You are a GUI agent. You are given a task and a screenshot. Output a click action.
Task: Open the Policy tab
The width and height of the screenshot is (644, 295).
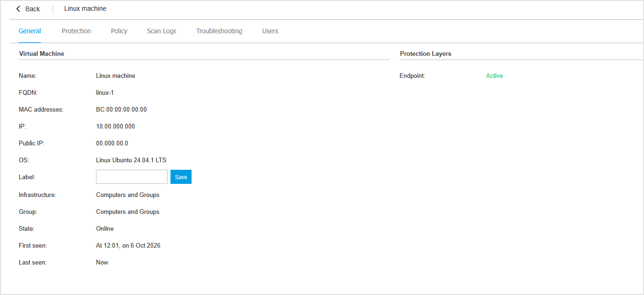(119, 31)
